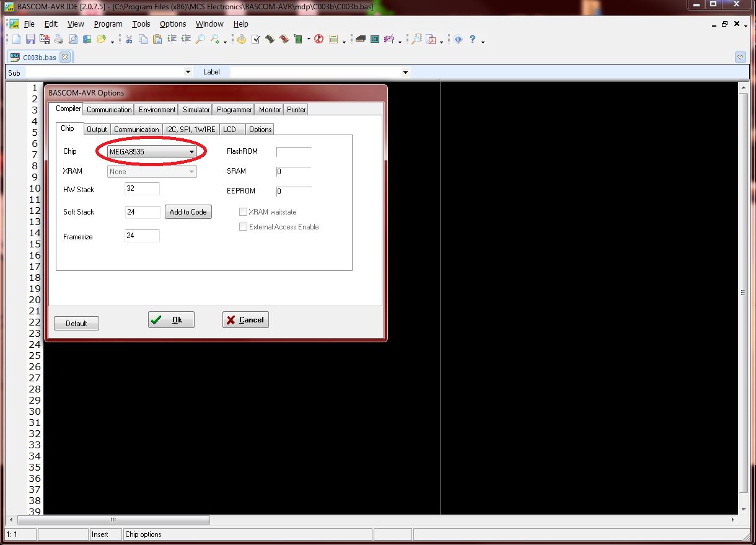Click the editor vertical scrollbar down arrow

pos(744,508)
